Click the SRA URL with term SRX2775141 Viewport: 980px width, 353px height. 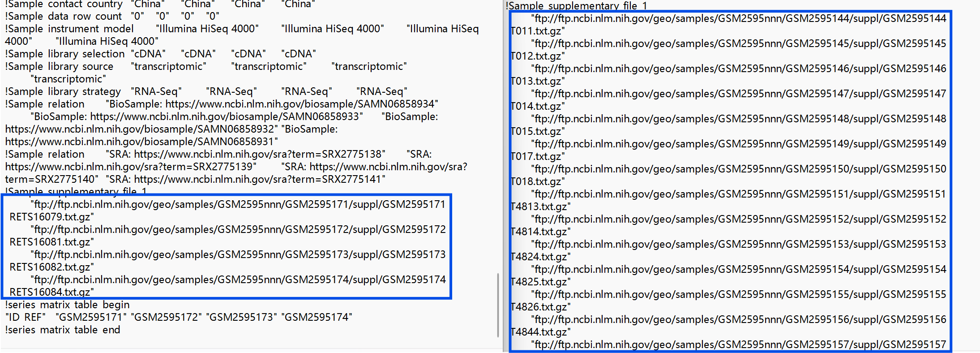point(258,179)
